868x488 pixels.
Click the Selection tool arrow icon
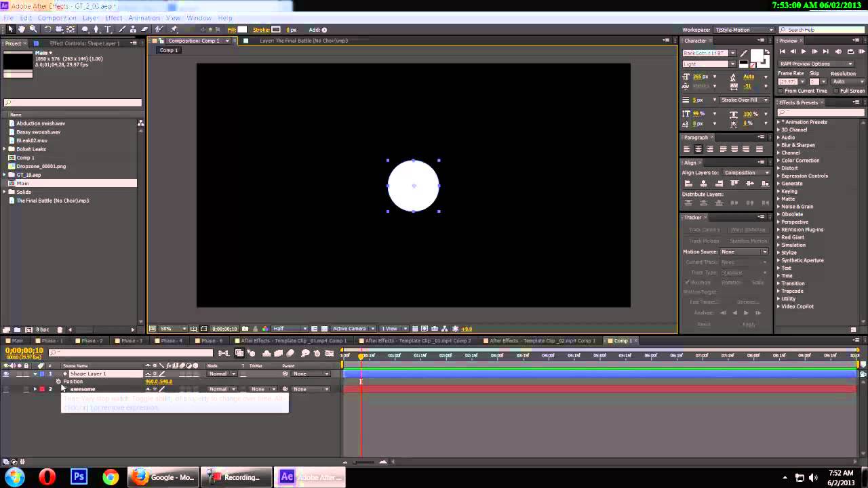click(x=11, y=29)
